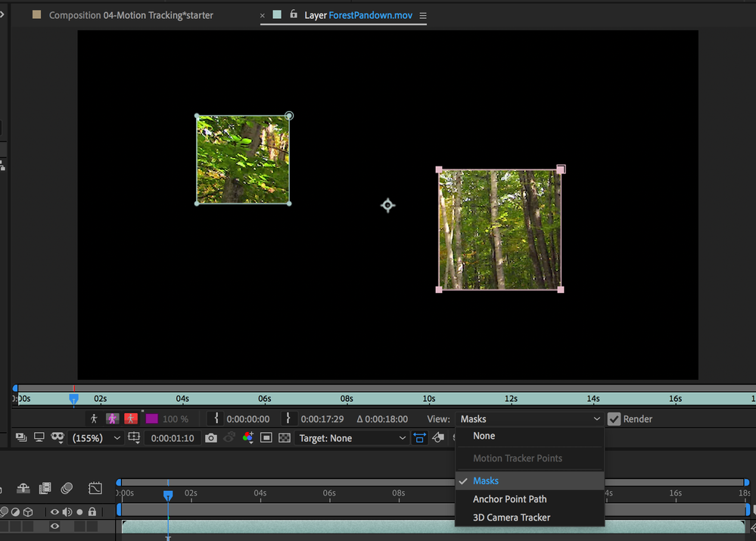This screenshot has height=541, width=756.
Task: Toggle Region of Interest rectangle icon
Action: click(266, 438)
